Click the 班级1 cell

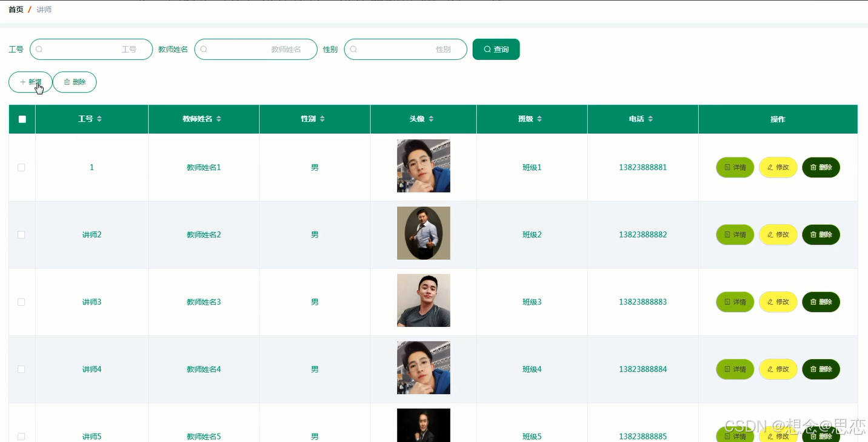532,167
